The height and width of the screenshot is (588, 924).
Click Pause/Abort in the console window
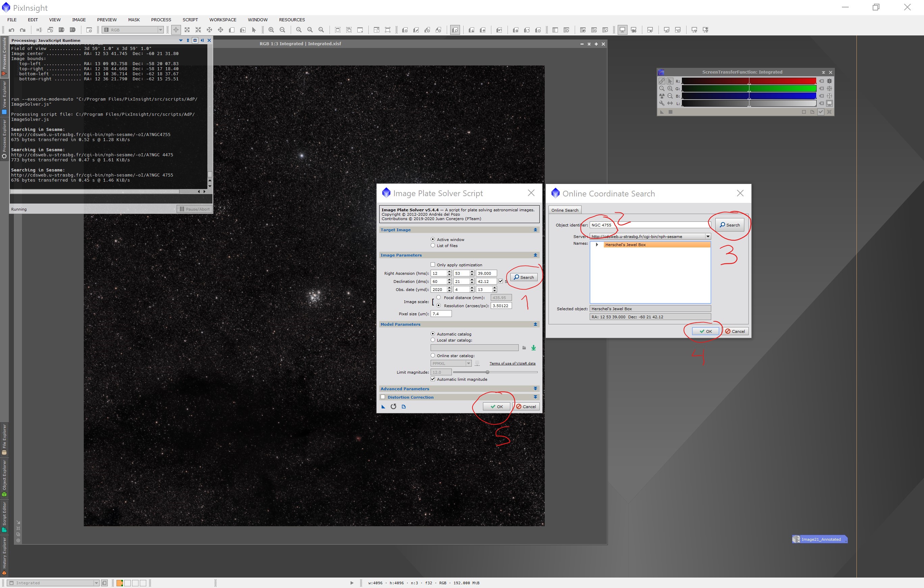(195, 209)
